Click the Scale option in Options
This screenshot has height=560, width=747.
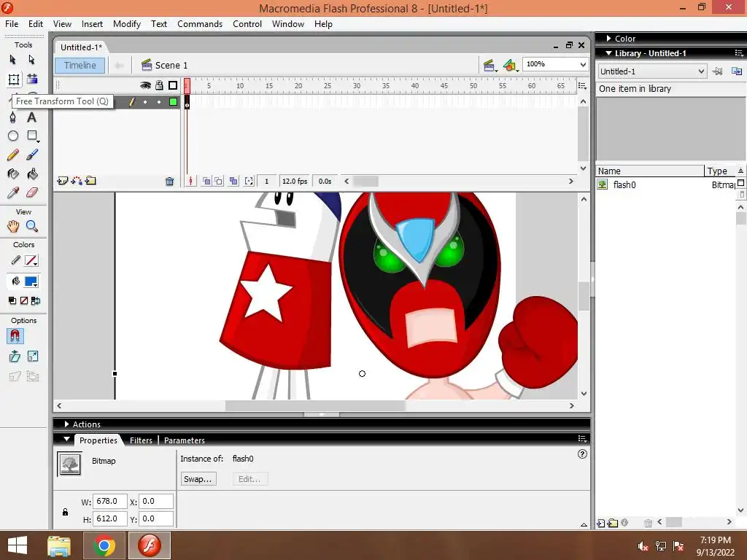32,356
